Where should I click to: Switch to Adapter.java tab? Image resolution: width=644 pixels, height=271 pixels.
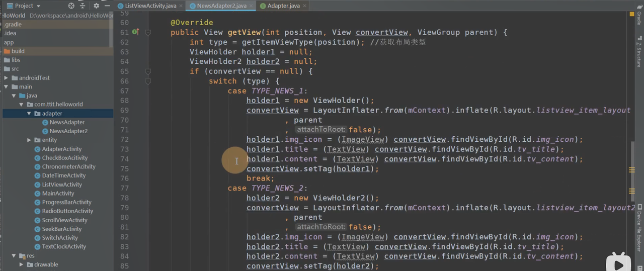point(284,6)
